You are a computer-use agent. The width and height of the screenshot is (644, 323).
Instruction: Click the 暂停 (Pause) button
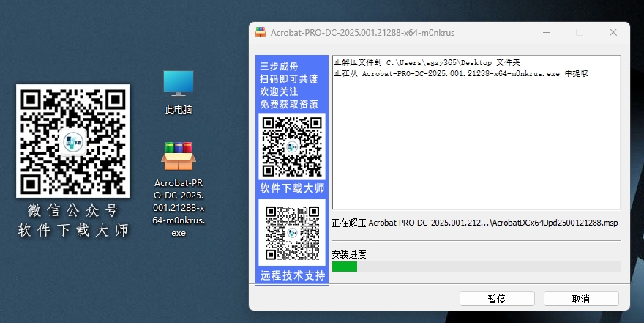click(497, 299)
